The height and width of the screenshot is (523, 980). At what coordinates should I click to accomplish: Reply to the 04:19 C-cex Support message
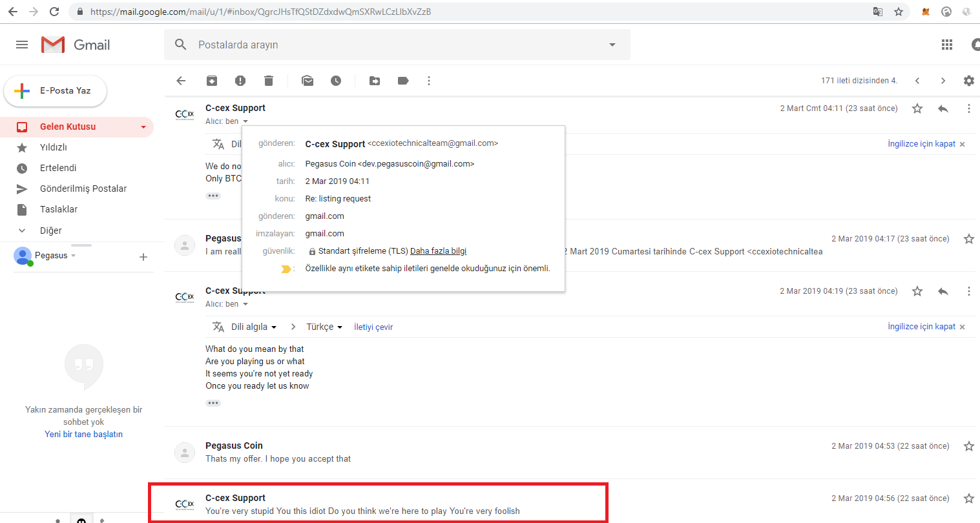[943, 291]
